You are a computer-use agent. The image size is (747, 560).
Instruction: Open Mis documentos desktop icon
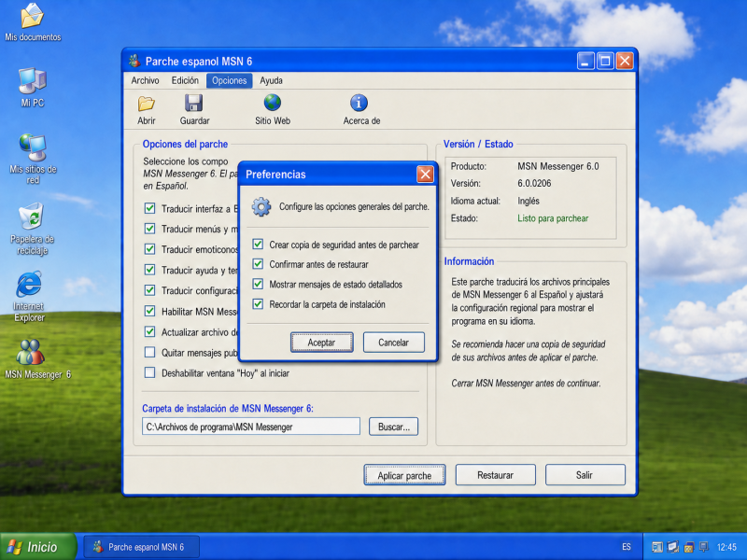tap(33, 22)
